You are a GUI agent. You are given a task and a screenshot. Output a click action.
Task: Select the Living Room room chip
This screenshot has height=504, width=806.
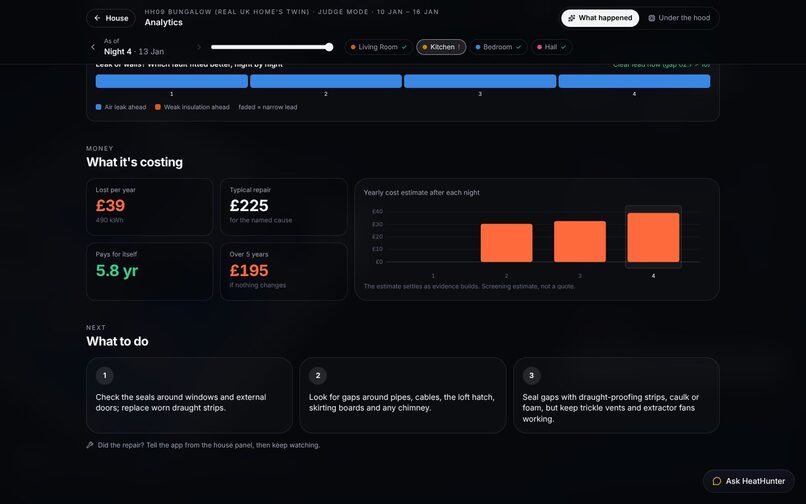pos(378,47)
